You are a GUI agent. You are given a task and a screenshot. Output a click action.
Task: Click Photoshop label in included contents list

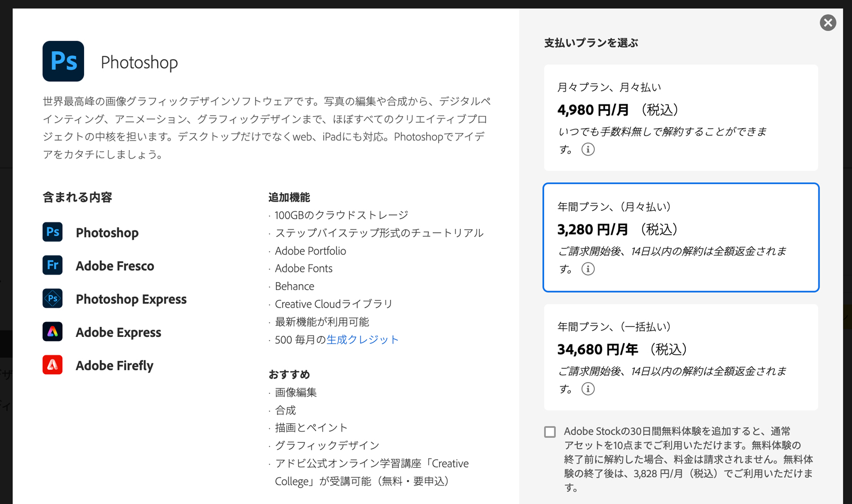click(x=107, y=233)
